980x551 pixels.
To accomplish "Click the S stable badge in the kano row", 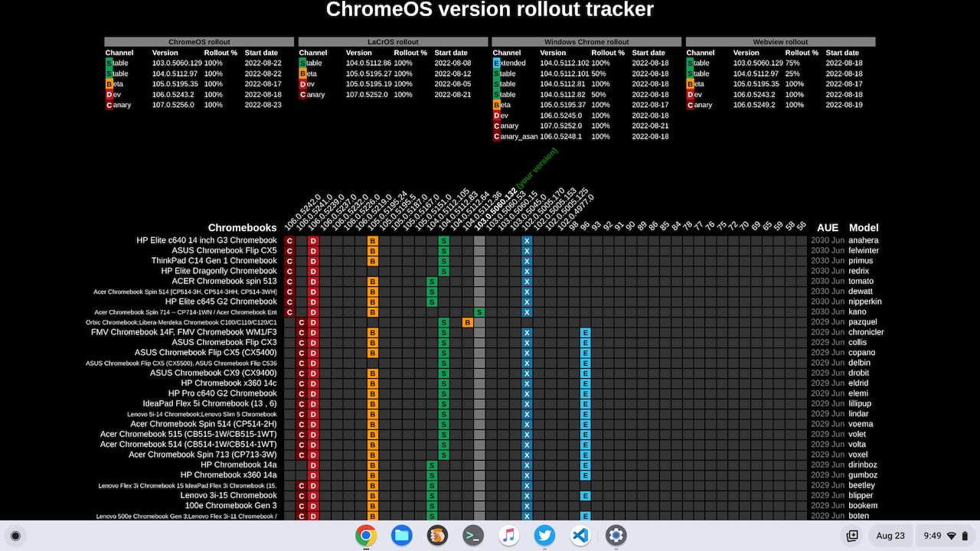I will pos(479,311).
